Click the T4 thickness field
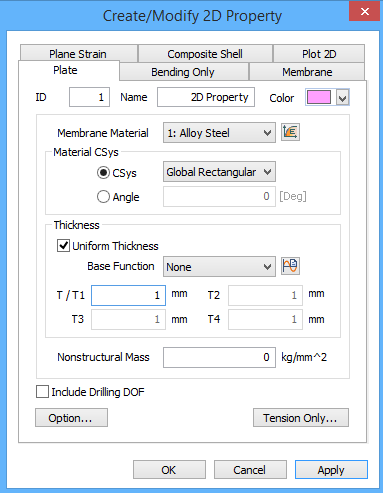Viewport: 383px width, 493px height. coord(265,319)
